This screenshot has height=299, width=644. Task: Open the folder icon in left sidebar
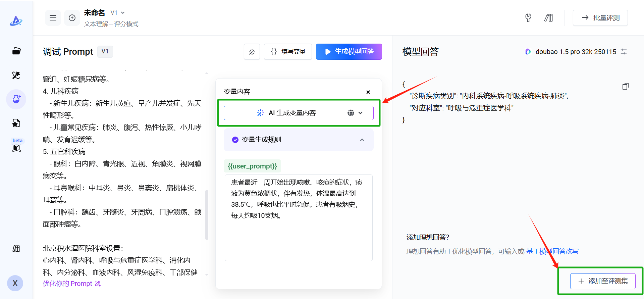pos(16,51)
